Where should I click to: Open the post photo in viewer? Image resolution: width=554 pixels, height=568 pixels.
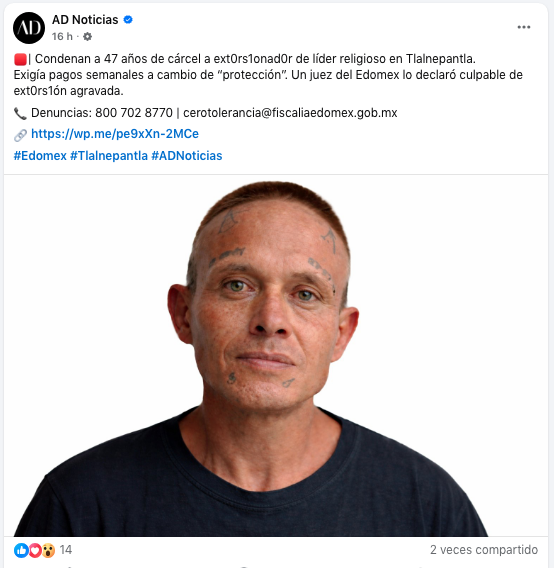276,356
